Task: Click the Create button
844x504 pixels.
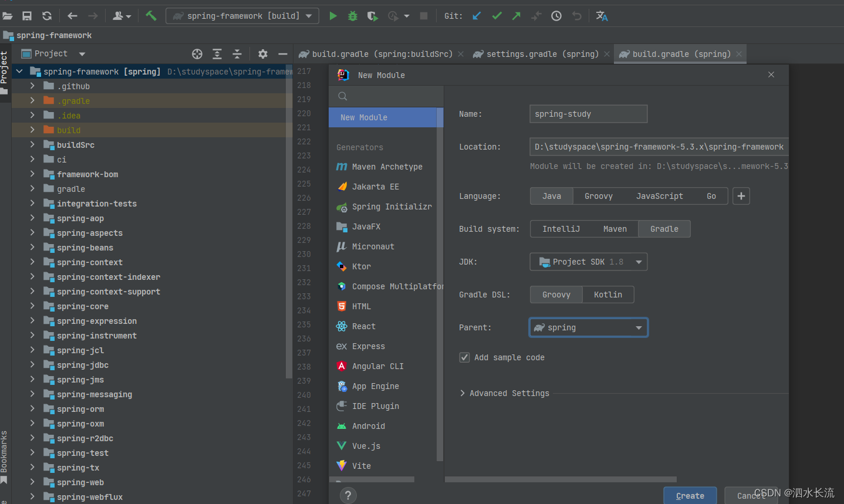Action: (690, 496)
